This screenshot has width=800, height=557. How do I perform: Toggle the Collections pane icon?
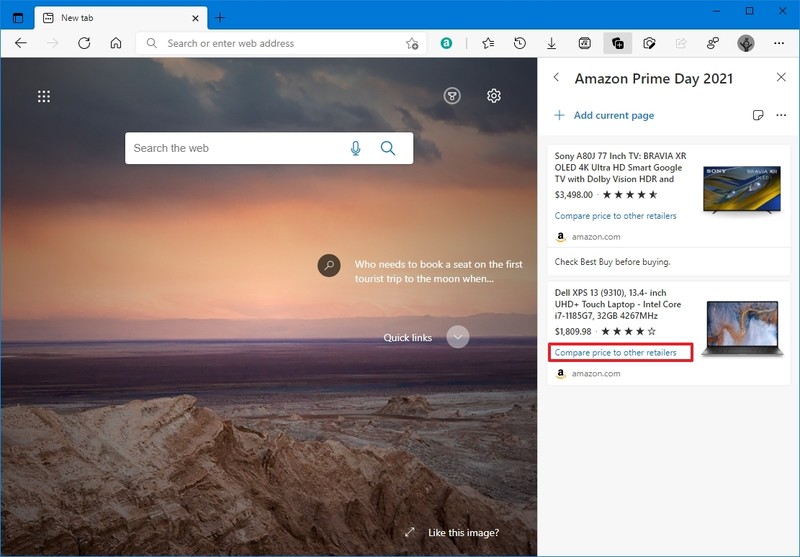coord(617,43)
